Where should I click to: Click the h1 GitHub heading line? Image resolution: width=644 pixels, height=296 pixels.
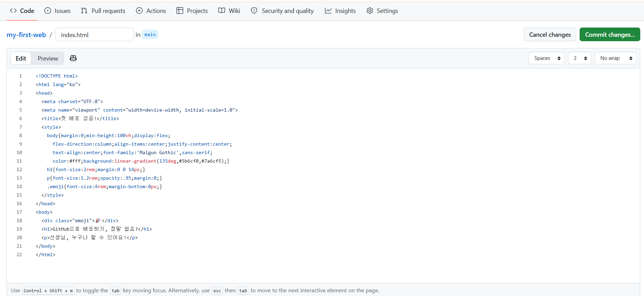97,229
